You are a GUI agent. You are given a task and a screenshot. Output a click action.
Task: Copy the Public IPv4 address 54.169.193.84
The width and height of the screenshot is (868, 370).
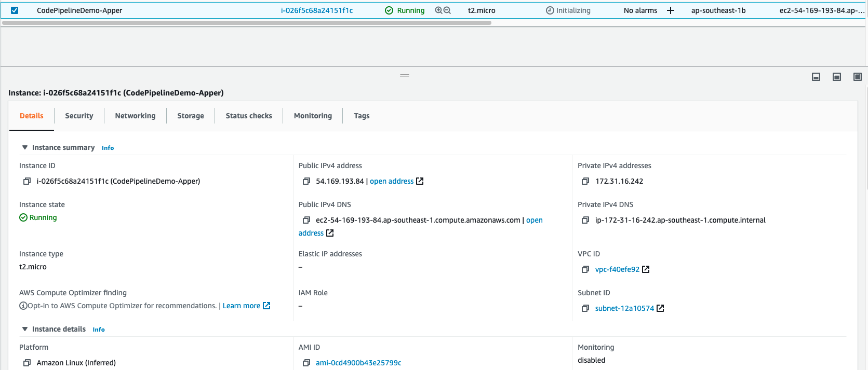306,181
